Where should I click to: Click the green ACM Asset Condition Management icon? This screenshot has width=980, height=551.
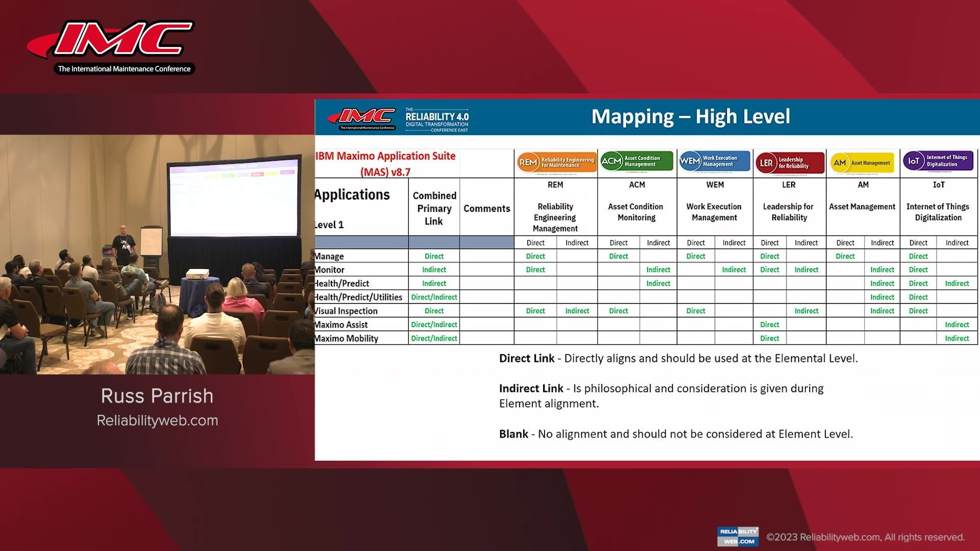(x=636, y=161)
